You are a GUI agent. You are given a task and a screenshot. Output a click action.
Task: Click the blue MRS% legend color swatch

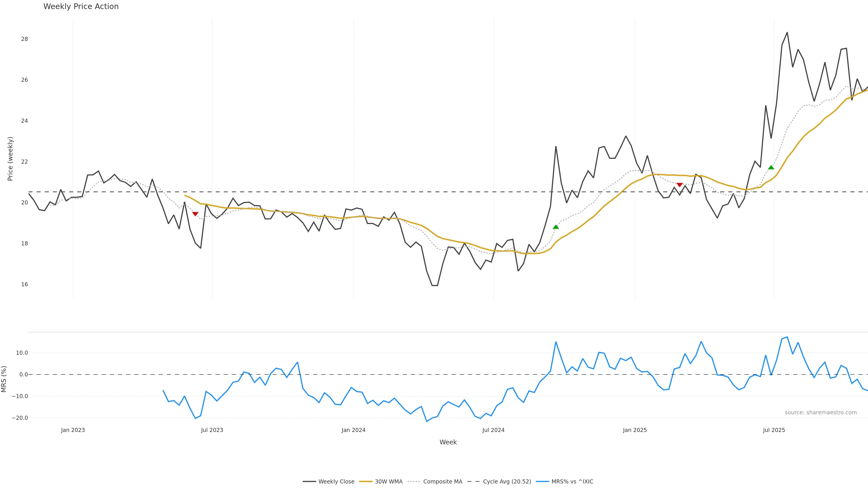click(x=542, y=482)
